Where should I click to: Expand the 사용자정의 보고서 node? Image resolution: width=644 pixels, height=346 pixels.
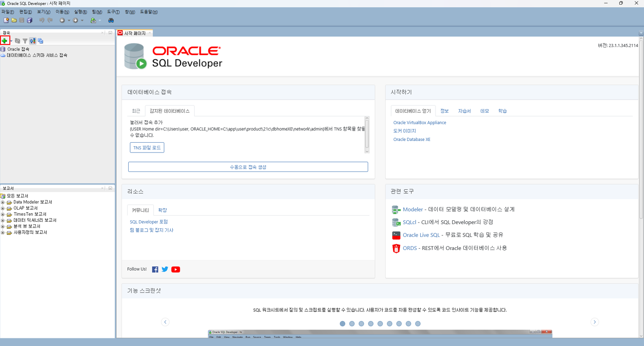click(x=3, y=232)
